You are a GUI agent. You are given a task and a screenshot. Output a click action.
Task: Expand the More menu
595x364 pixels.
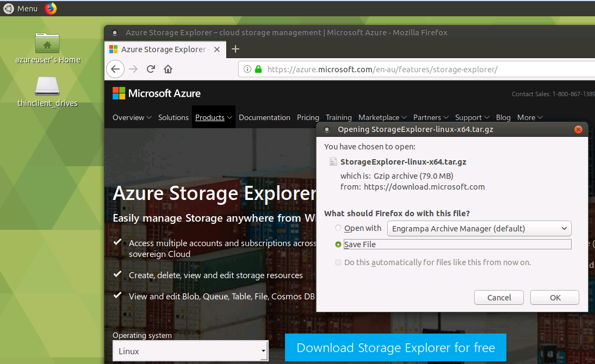tap(530, 117)
